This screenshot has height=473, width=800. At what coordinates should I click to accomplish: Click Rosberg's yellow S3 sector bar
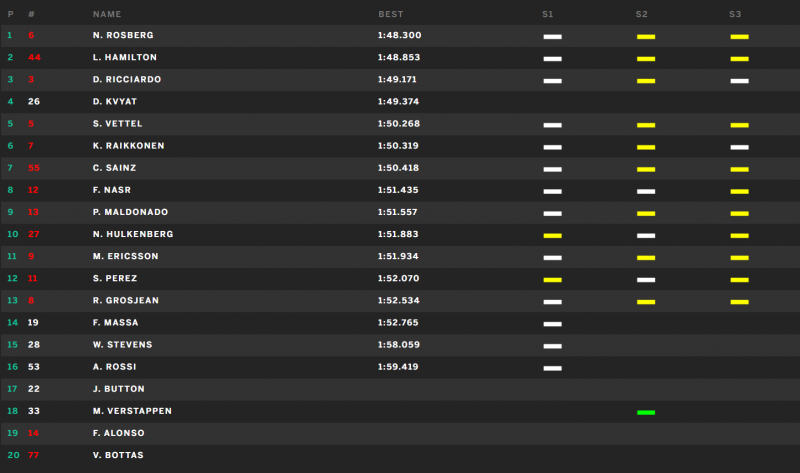(x=739, y=37)
